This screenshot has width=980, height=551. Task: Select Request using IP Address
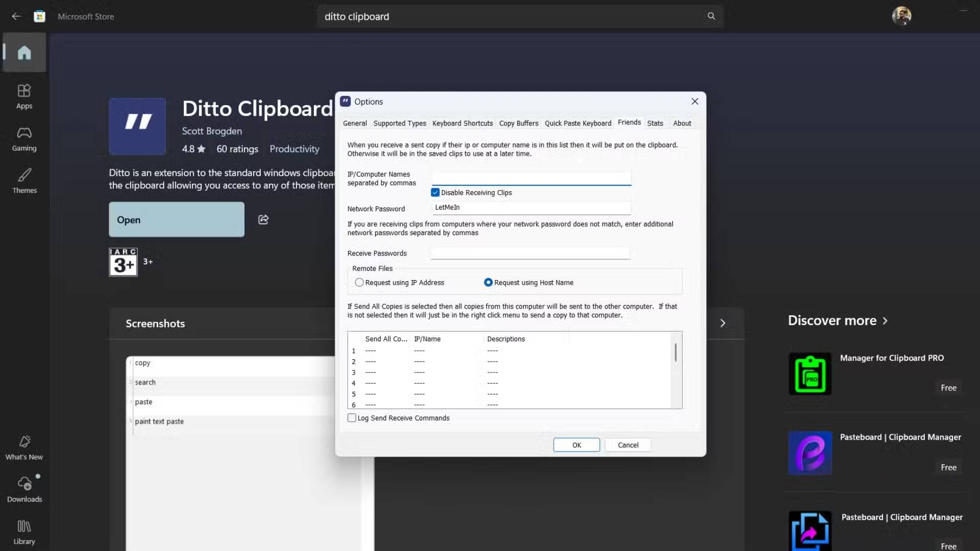tap(359, 282)
